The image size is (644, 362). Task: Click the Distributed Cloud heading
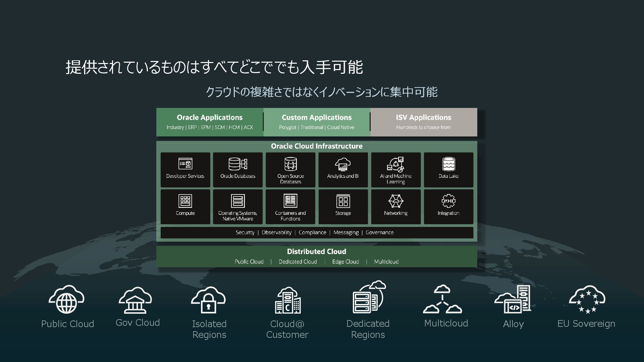(x=317, y=252)
